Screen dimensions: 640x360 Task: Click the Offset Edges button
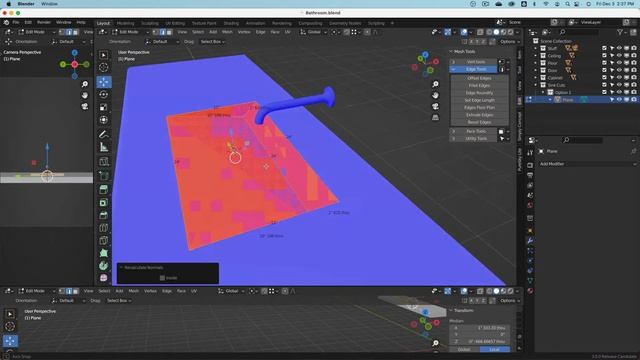pyautogui.click(x=479, y=78)
